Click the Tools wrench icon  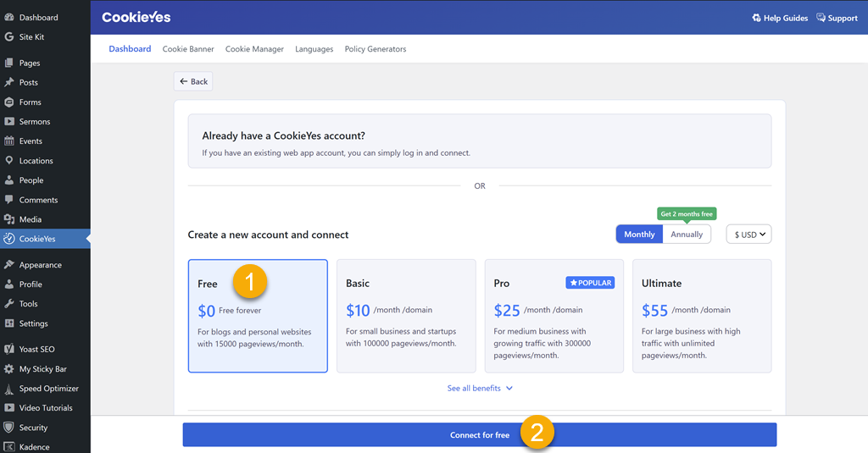pyautogui.click(x=8, y=304)
